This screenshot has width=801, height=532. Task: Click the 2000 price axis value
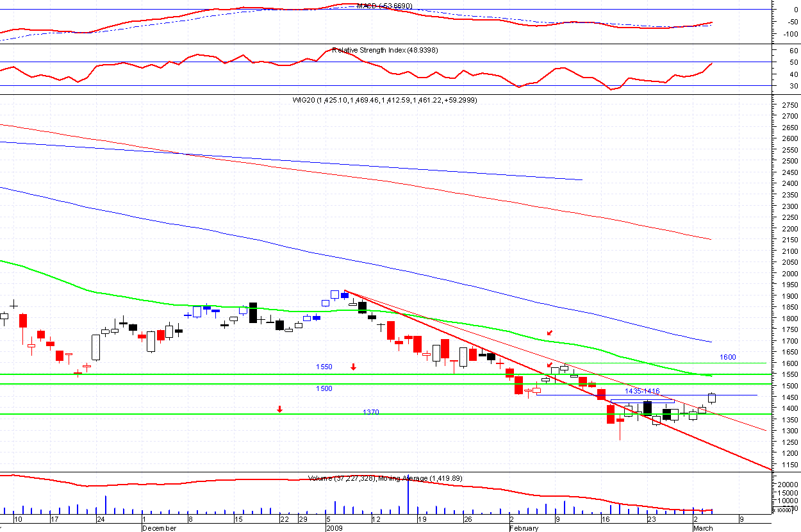pos(790,274)
